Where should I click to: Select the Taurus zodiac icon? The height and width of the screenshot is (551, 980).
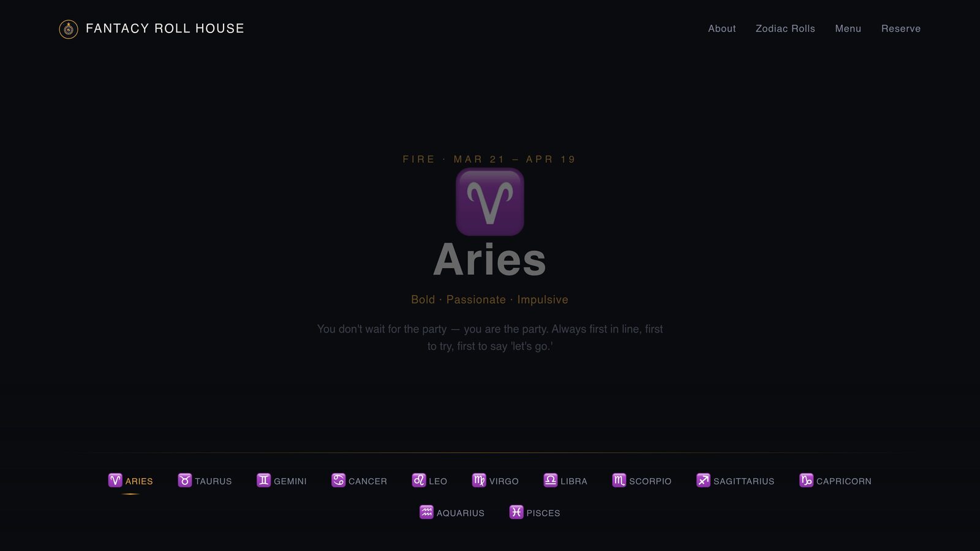coord(184,481)
